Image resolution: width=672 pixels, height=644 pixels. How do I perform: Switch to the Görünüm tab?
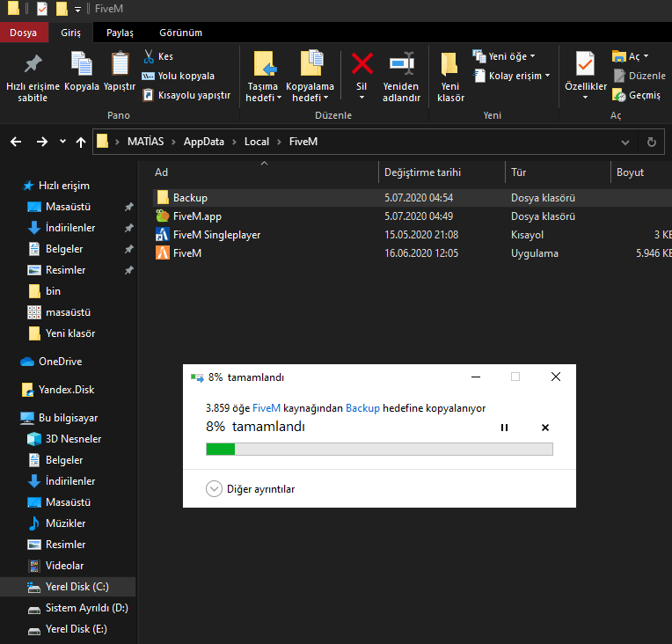[181, 33]
